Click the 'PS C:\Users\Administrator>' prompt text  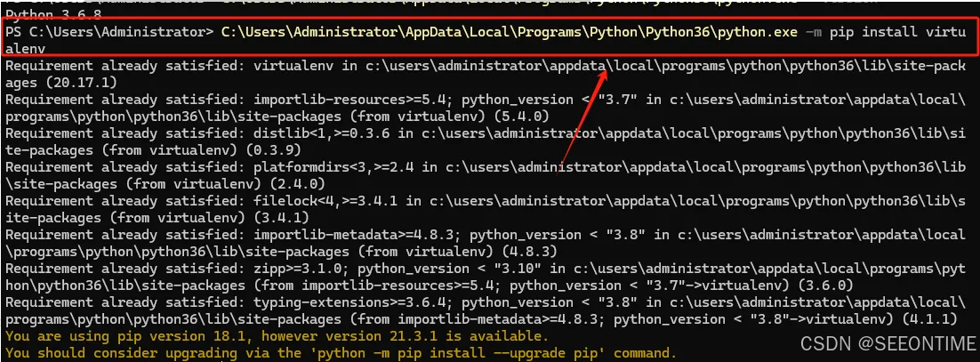tap(109, 32)
